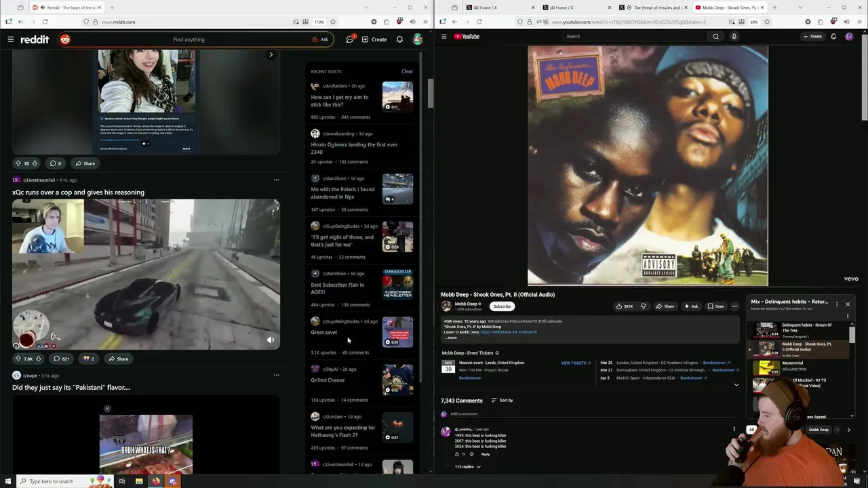Image resolution: width=868 pixels, height=488 pixels.
Task: Open overflow menu of r/nope post
Action: 276,375
